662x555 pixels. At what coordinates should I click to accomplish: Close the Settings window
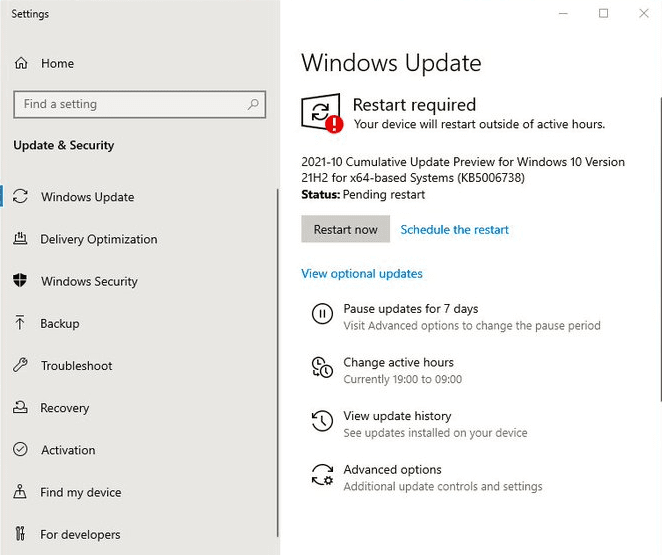pyautogui.click(x=643, y=14)
